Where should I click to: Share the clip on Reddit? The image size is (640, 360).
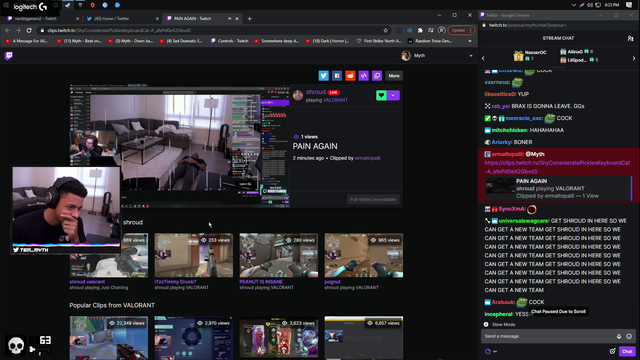click(x=350, y=76)
